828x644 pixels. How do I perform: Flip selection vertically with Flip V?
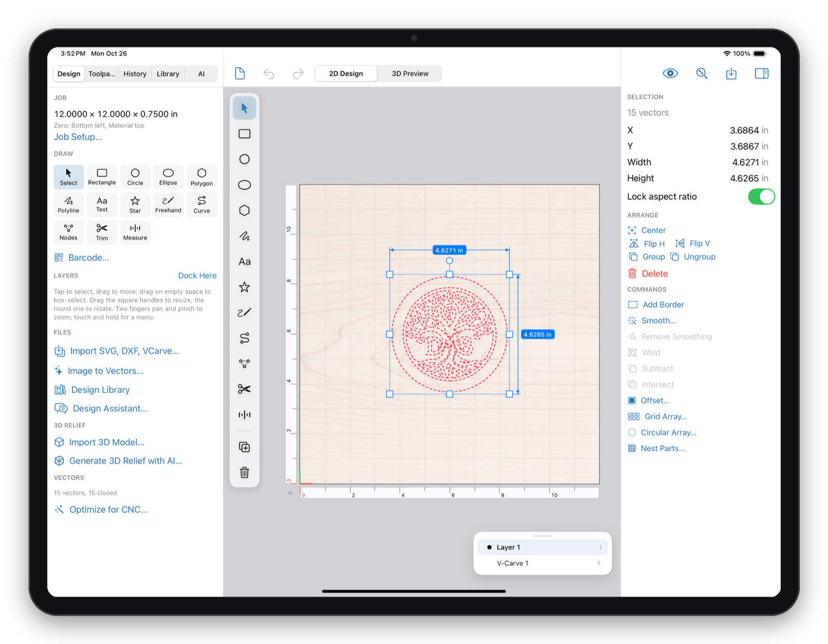pos(692,244)
